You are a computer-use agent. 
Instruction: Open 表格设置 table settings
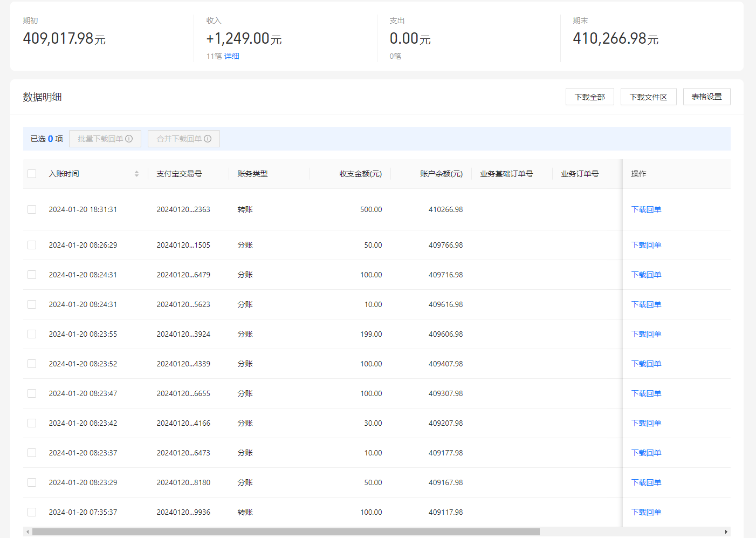[x=707, y=97]
